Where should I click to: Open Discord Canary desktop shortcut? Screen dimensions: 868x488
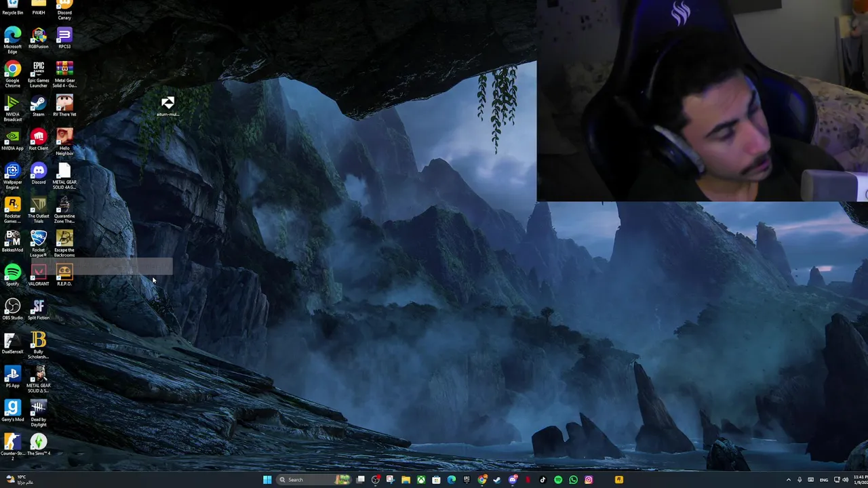pyautogui.click(x=64, y=9)
